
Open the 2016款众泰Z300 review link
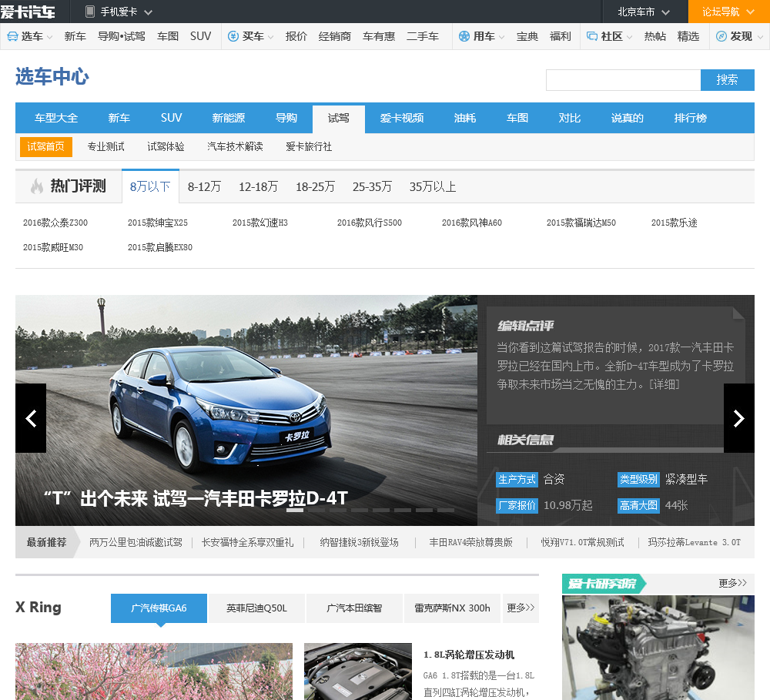click(x=55, y=223)
